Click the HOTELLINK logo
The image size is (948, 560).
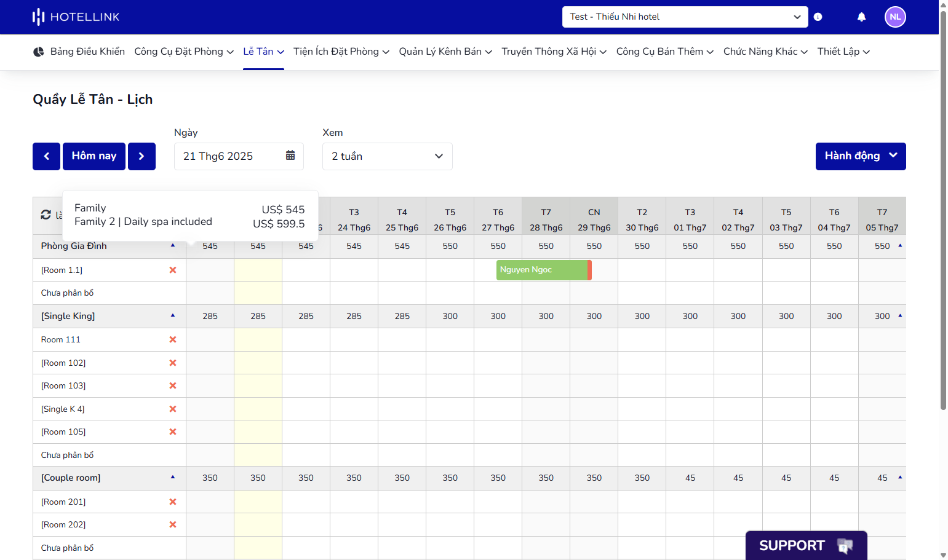tap(76, 17)
